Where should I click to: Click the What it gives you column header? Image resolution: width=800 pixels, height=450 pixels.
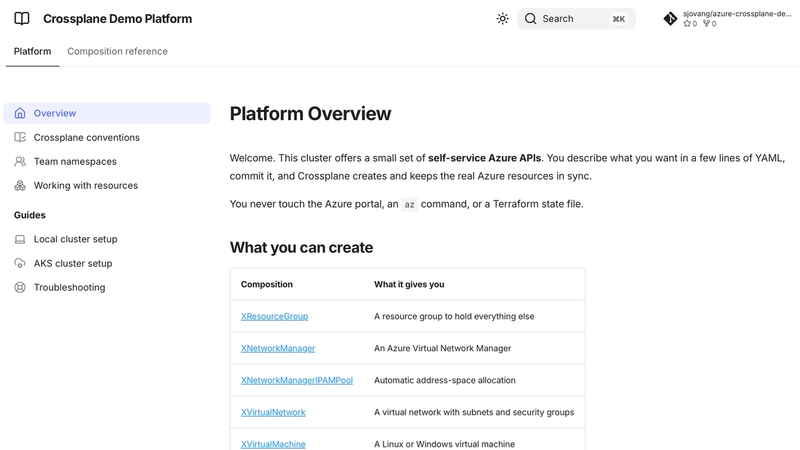(409, 284)
